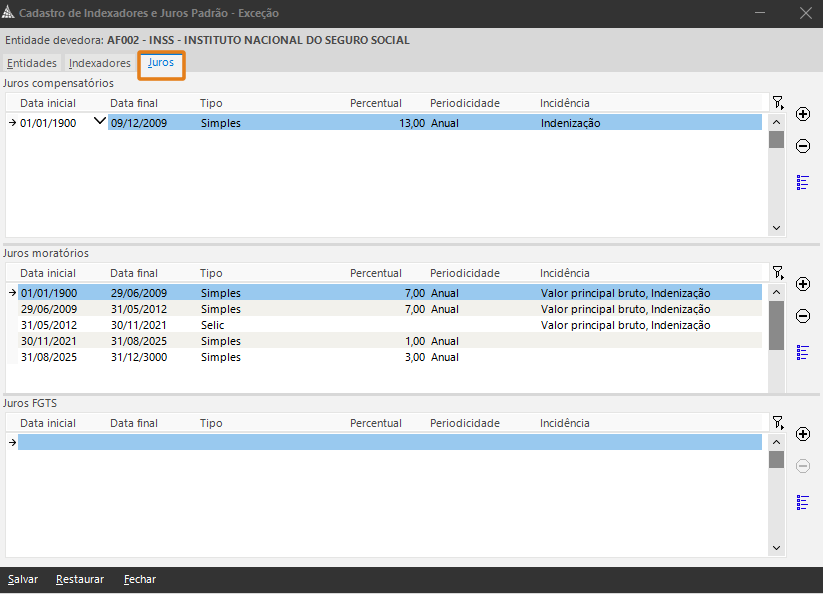Select Juros moratórios row starting 30/11/2021

390,341
